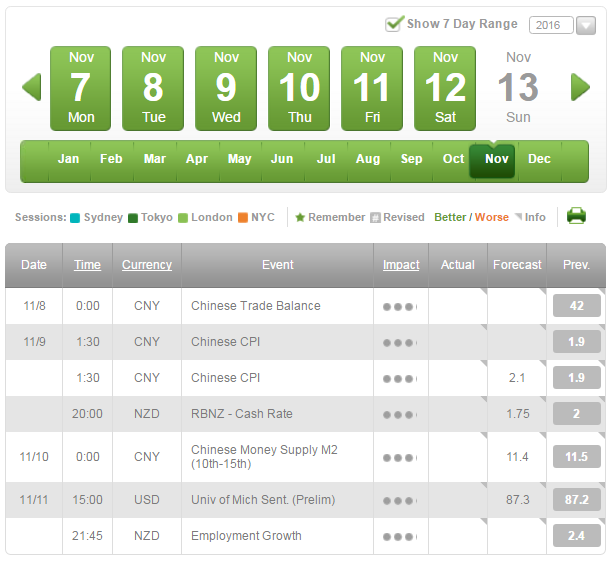The height and width of the screenshot is (569, 615).
Task: Go to the previous week with the left arrow
Action: click(32, 87)
